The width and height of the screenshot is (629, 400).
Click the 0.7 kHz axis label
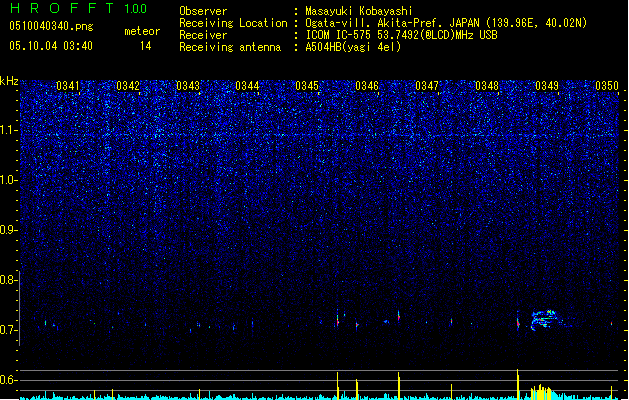[9, 330]
